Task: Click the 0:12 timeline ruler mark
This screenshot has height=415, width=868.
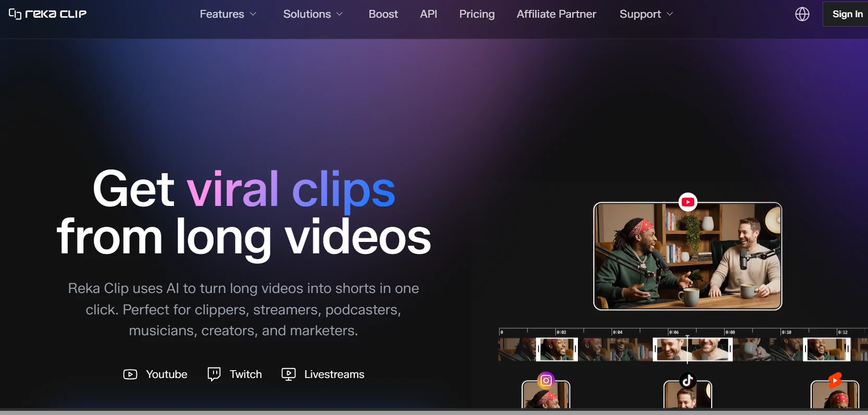Action: 842,332
